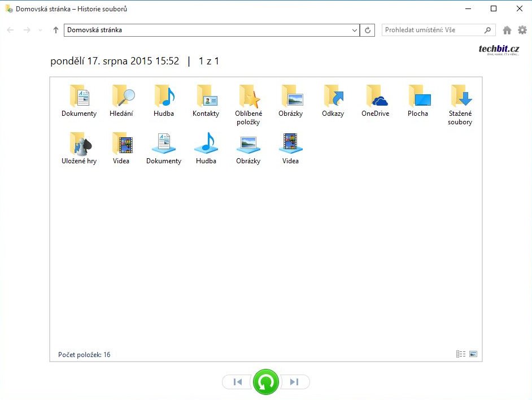Viewport: 532px width, 400px height.
Task: Click the green Restore button
Action: point(265,382)
